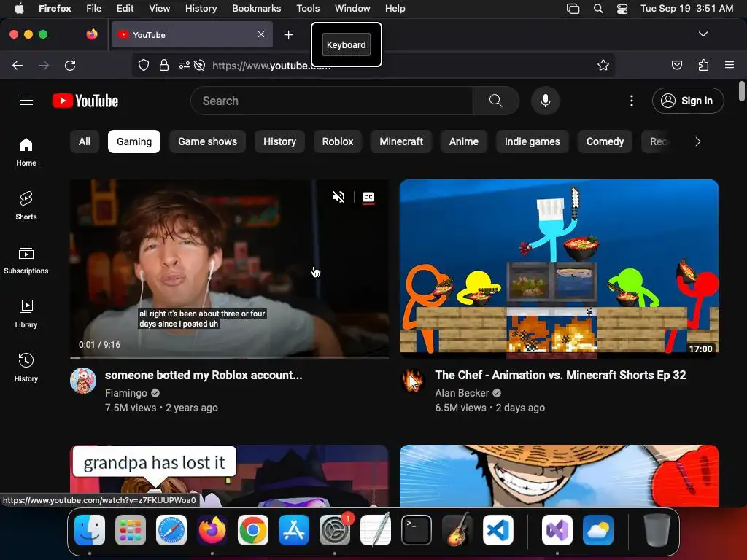Open Spotlight search in menu bar
747x560 pixels.
pyautogui.click(x=598, y=9)
